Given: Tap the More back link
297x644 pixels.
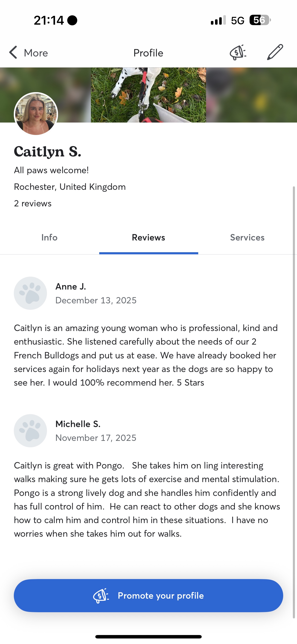Looking at the screenshot, I should (x=36, y=53).
